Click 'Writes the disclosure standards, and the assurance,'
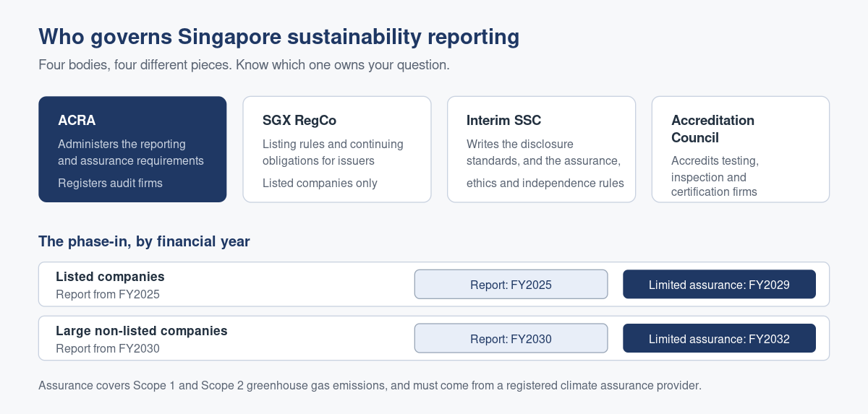Image resolution: width=868 pixels, height=414 pixels. tap(543, 152)
